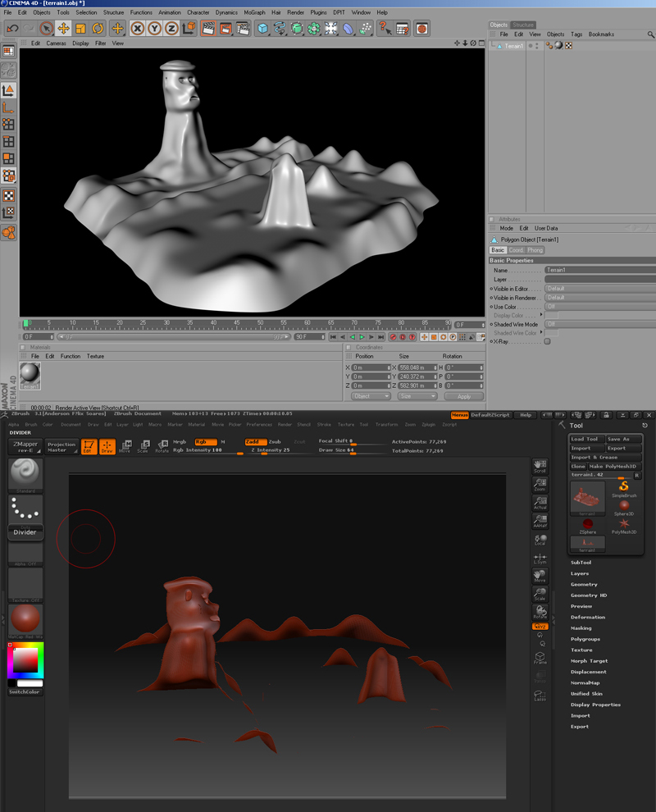This screenshot has width=656, height=812.
Task: Toggle the Rgb button in ZBrush
Action: click(x=206, y=442)
